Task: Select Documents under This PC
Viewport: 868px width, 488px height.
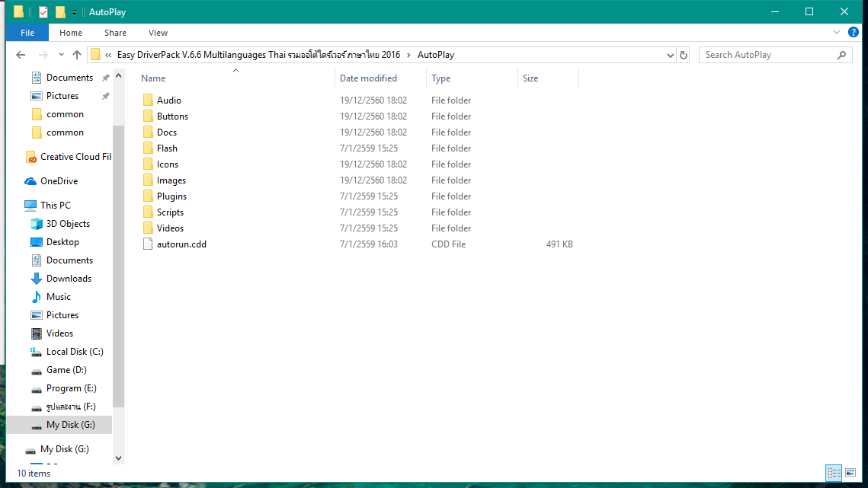Action: 70,260
